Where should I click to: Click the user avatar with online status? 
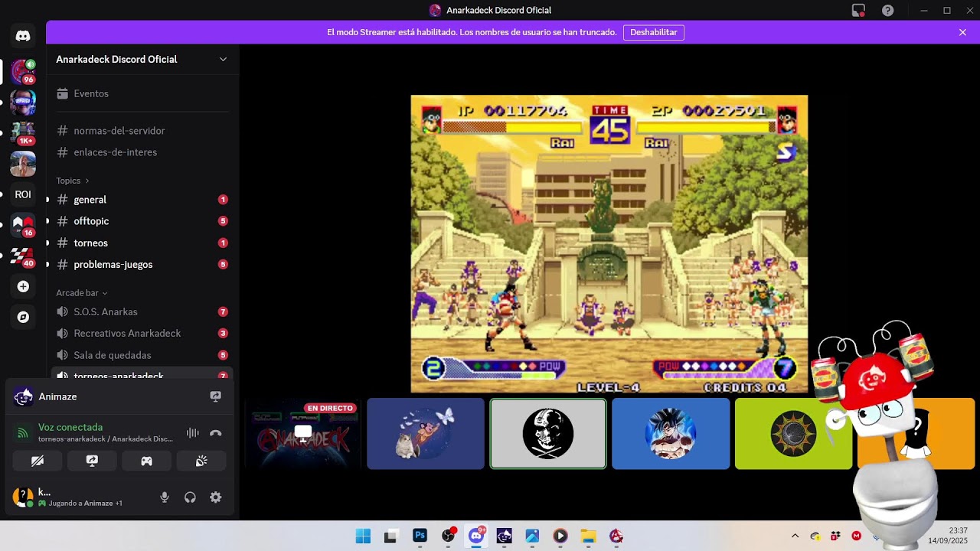click(23, 497)
